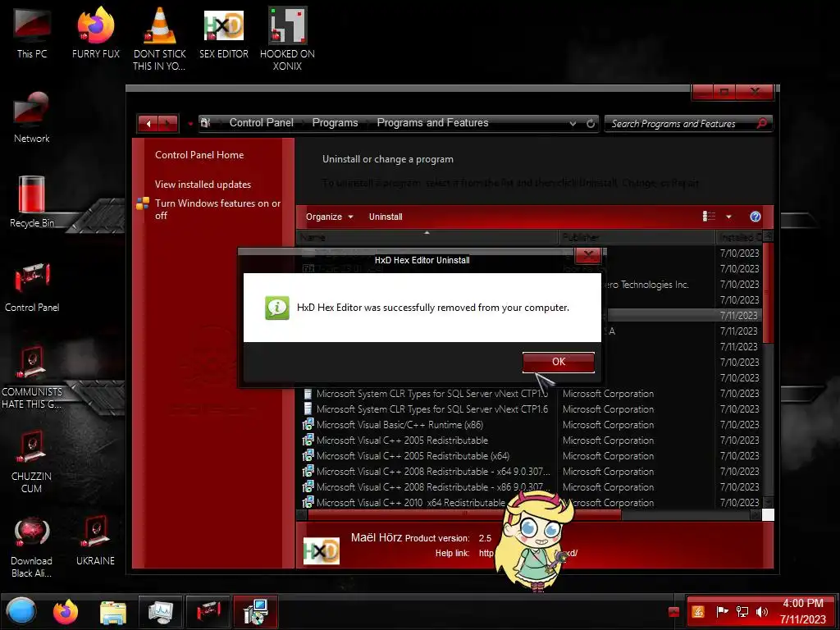Click the Start orb button
Image resolution: width=840 pixels, height=630 pixels.
(x=21, y=611)
